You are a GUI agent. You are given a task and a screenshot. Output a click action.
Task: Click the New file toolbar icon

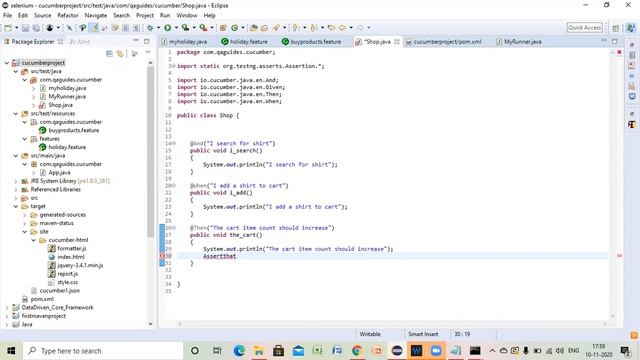(8, 28)
